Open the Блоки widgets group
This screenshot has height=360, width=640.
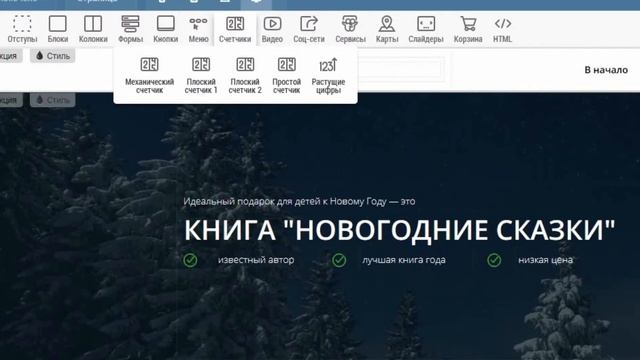tap(58, 29)
